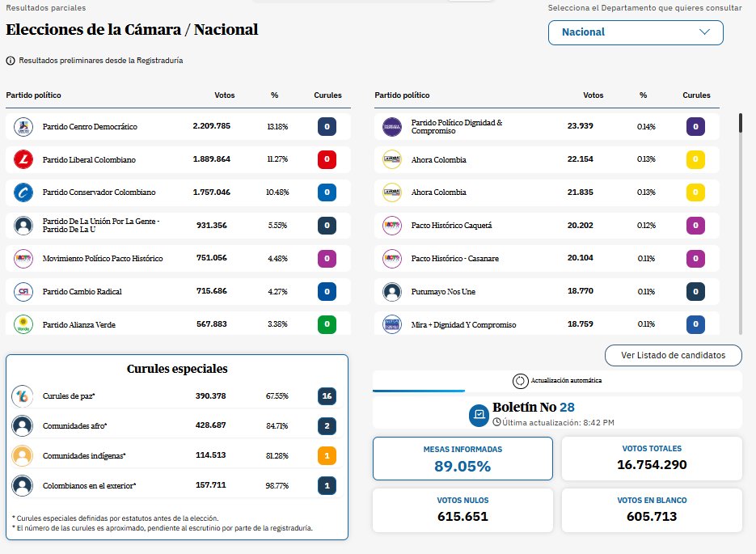This screenshot has height=554, width=756.
Task: Click the Partido Cambio Radical logo
Action: [24, 291]
